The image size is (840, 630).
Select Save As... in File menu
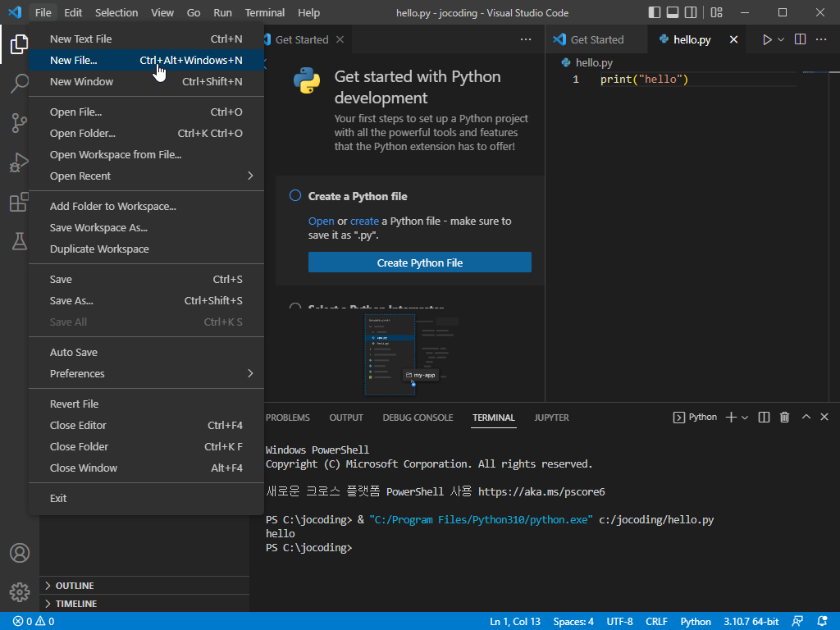pos(146,300)
